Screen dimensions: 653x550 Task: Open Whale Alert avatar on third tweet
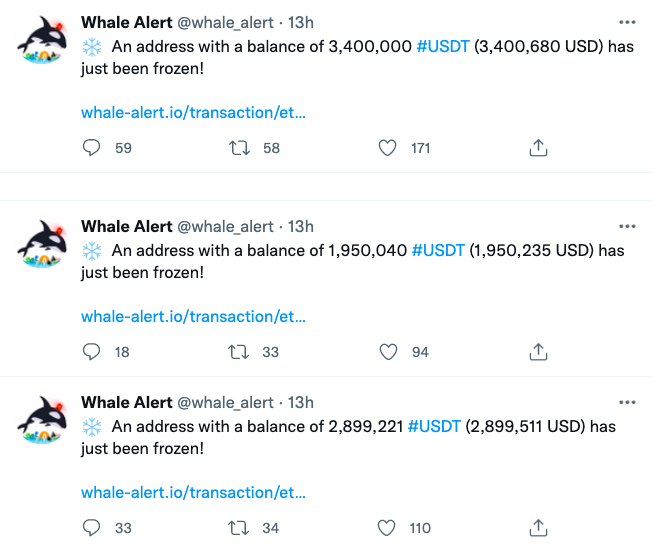(x=42, y=420)
